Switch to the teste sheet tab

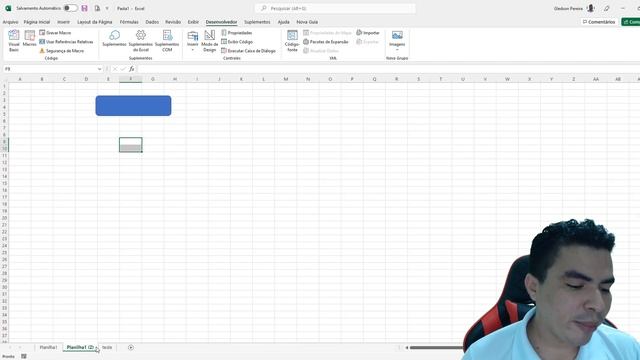coord(107,347)
